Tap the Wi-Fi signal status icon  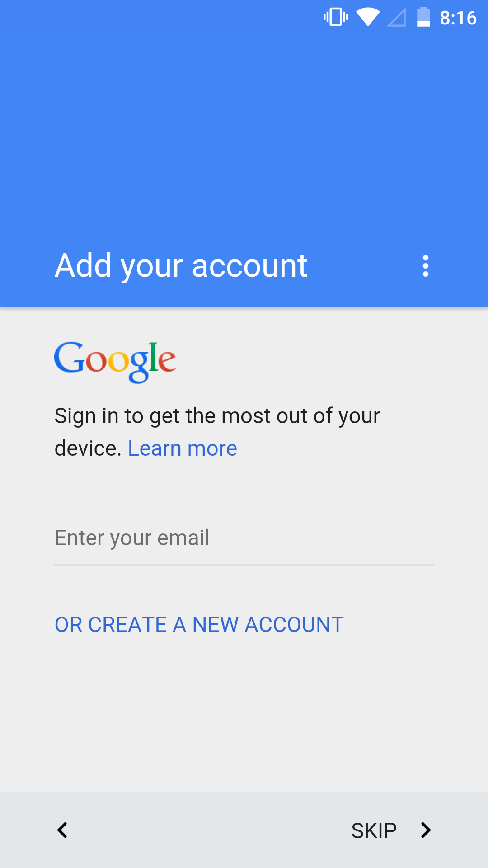[368, 17]
